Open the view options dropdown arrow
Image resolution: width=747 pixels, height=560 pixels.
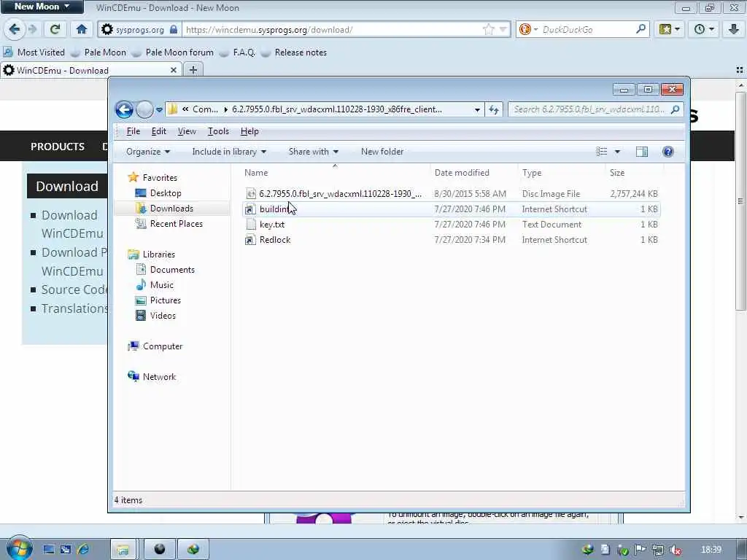pos(617,152)
